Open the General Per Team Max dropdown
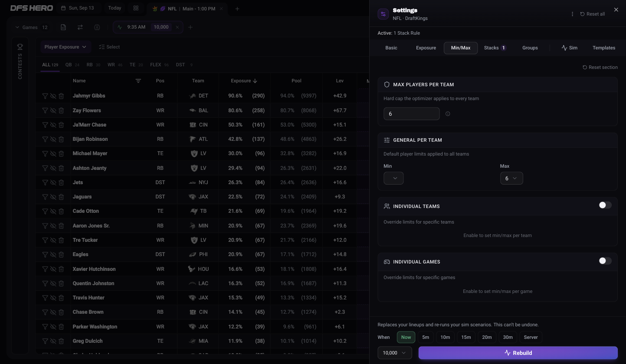This screenshot has width=626, height=364. 511,178
